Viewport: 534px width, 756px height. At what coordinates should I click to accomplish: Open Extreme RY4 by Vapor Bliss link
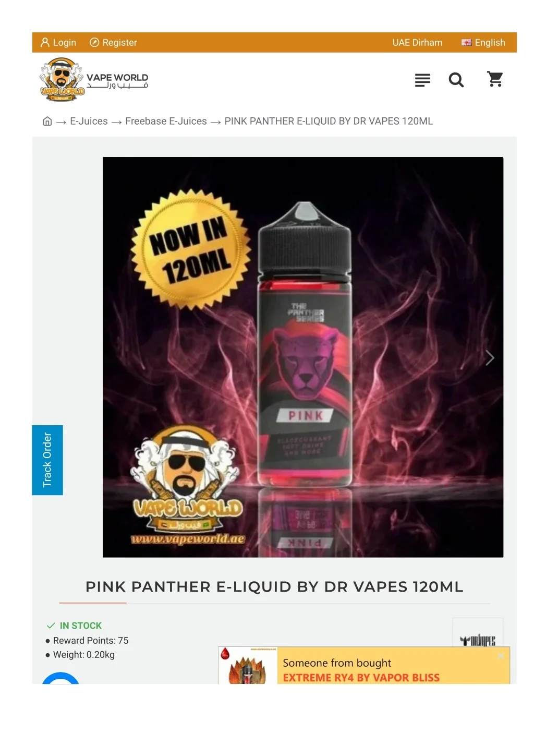tap(361, 677)
